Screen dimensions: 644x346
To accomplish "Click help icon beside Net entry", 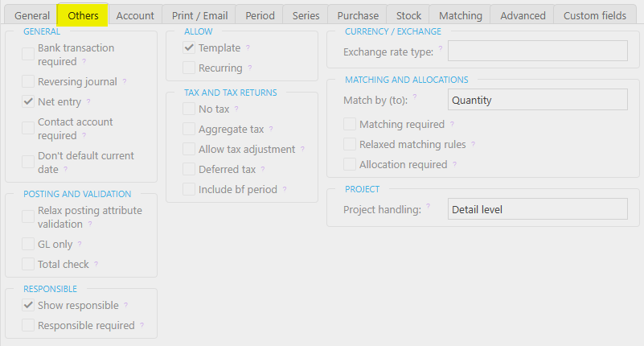I will (88, 102).
